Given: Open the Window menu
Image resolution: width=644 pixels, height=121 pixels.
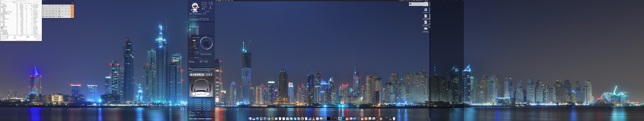Looking at the screenshot, I should [x=229, y=1].
